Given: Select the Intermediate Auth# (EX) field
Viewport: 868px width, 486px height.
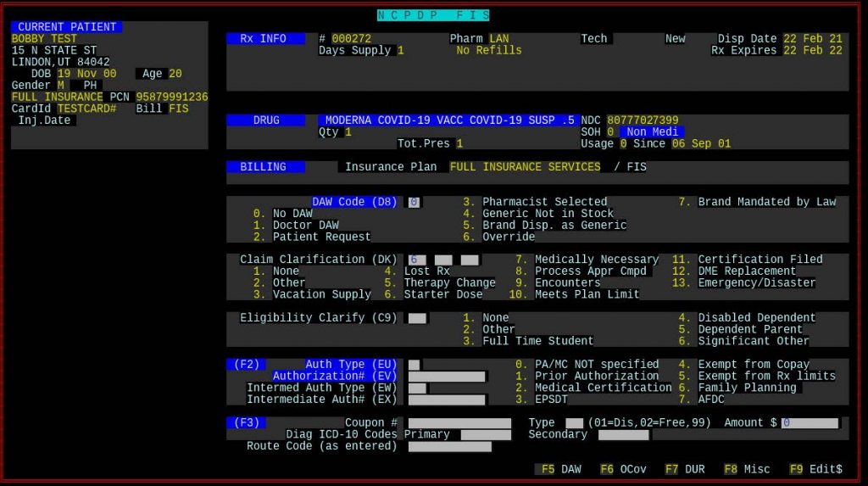Looking at the screenshot, I should point(446,399).
